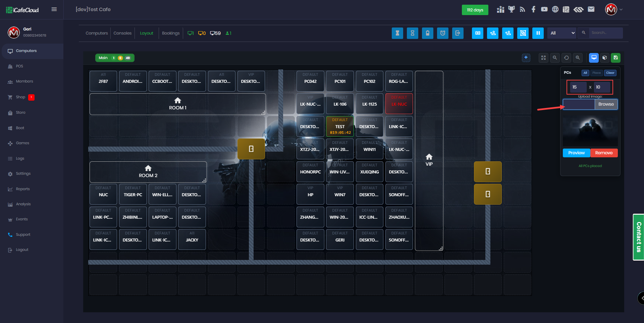
Task: Open the YouTube icon link
Action: click(x=544, y=9)
